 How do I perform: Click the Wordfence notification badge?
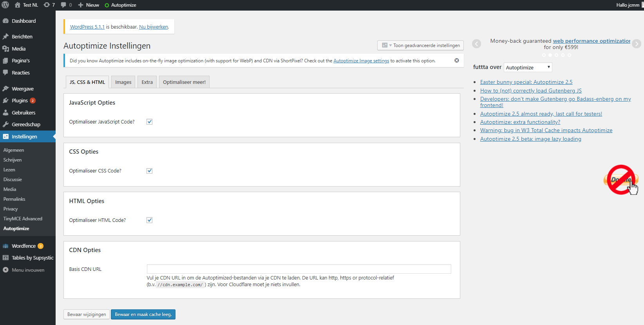40,246
